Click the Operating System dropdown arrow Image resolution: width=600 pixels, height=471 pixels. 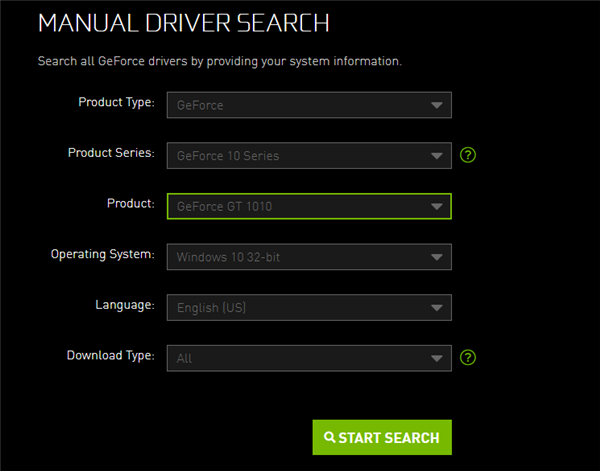click(x=436, y=257)
